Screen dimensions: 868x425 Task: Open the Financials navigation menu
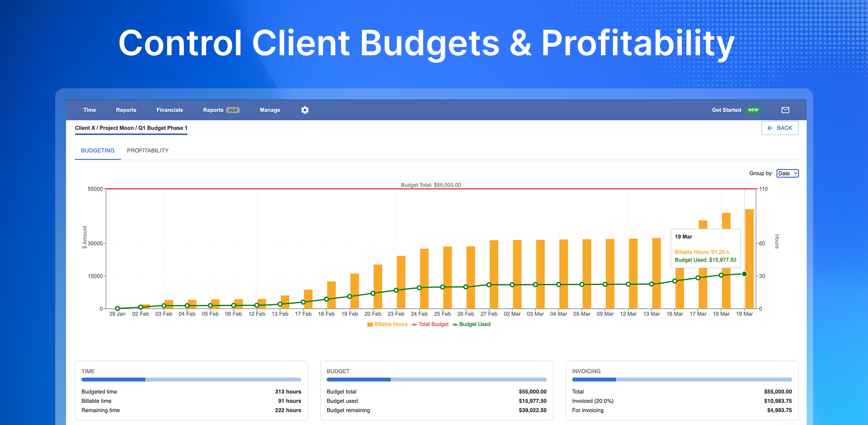pyautogui.click(x=169, y=110)
